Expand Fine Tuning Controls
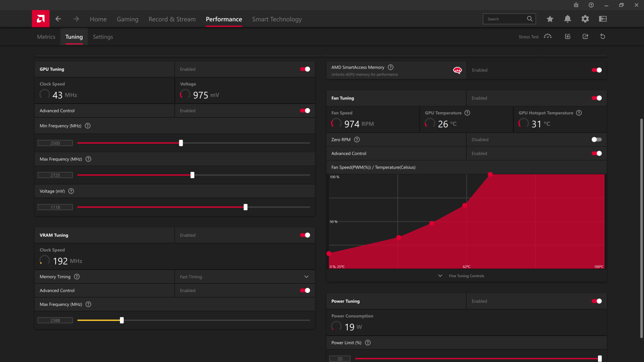The height and width of the screenshot is (362, 644). coord(461,276)
